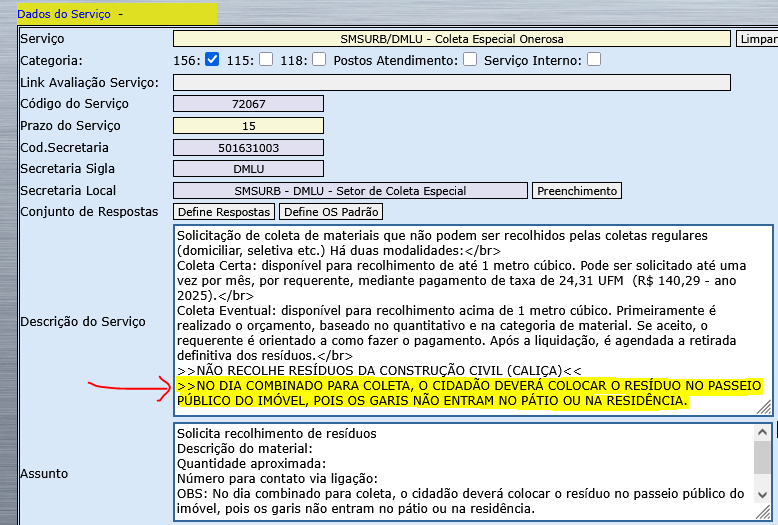Image resolution: width=778 pixels, height=525 pixels.
Task: Click the Prazo do Serviço field
Action: tap(248, 126)
